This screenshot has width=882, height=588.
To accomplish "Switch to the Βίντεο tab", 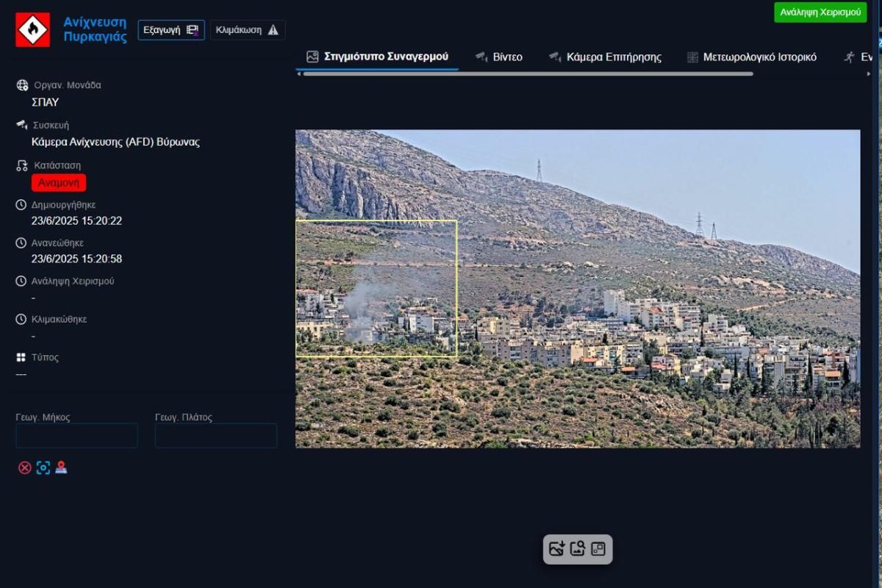I will [499, 57].
